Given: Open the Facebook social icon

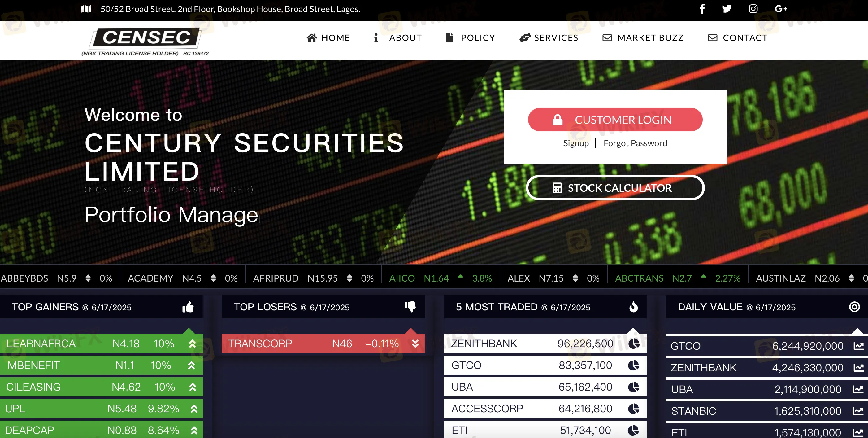Looking at the screenshot, I should (x=702, y=9).
